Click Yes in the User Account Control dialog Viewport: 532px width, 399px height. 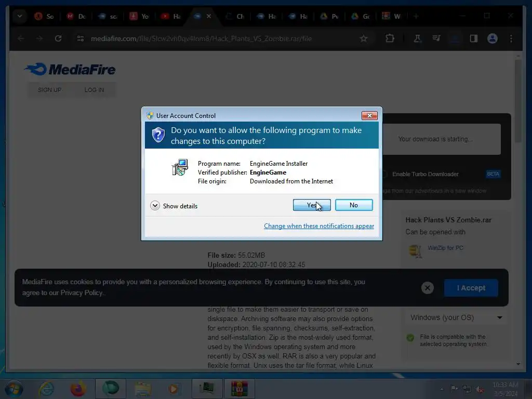point(312,205)
